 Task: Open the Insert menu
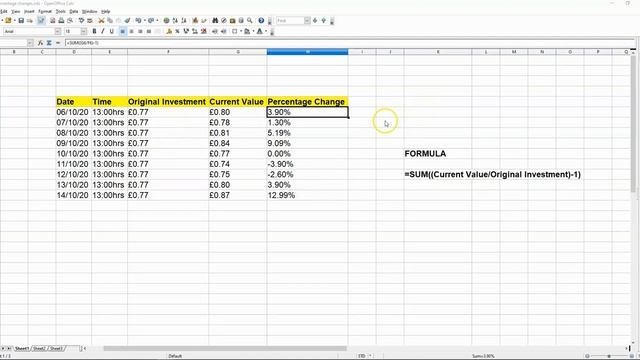(29, 11)
